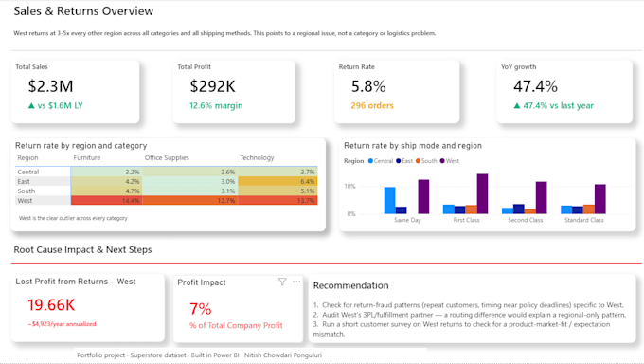Click the Total Profit $292K card
This screenshot has width=644, height=364.
(234, 91)
